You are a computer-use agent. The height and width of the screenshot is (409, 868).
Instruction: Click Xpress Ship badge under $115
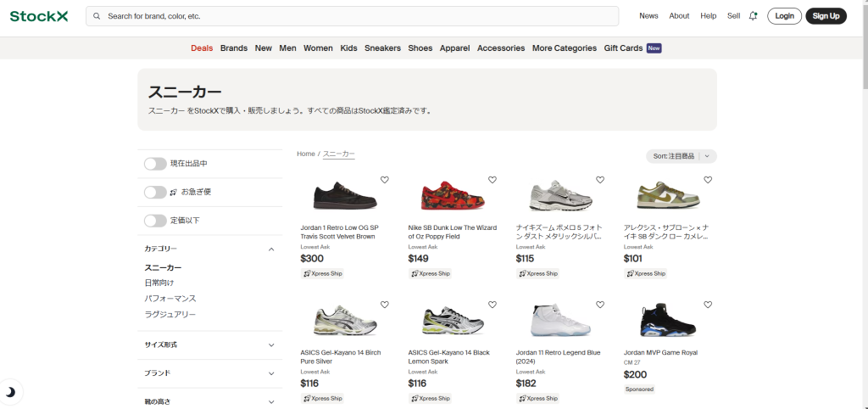(x=537, y=273)
